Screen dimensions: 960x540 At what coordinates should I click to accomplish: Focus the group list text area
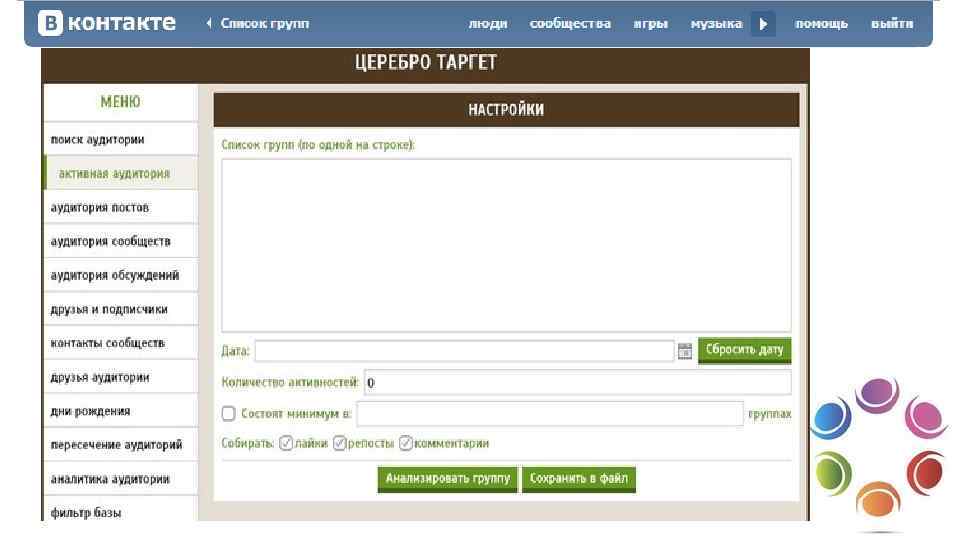[x=506, y=246]
